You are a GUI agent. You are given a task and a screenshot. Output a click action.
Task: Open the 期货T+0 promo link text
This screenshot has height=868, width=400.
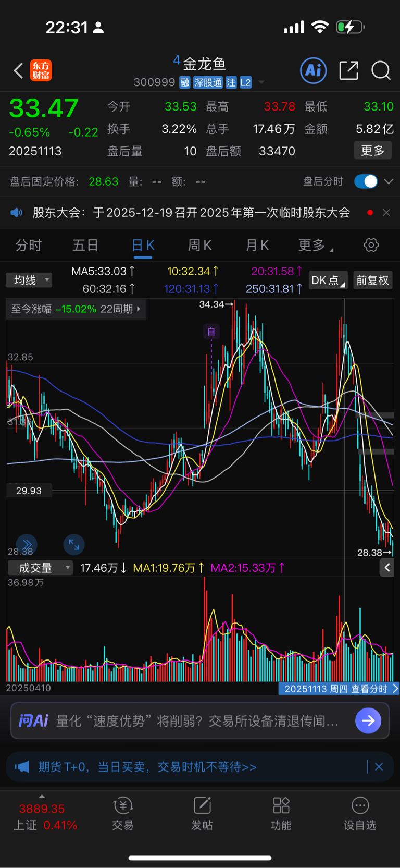147,767
